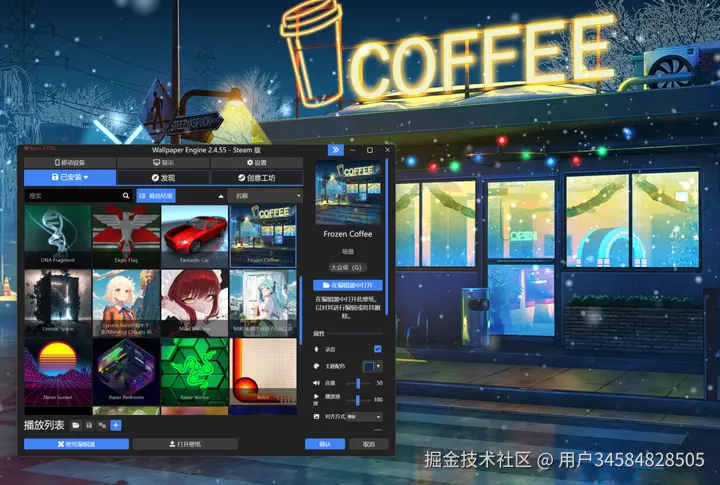The width and height of the screenshot is (720, 485).
Task: Click the 打开壁纸 open wallpaper button
Action: click(186, 444)
